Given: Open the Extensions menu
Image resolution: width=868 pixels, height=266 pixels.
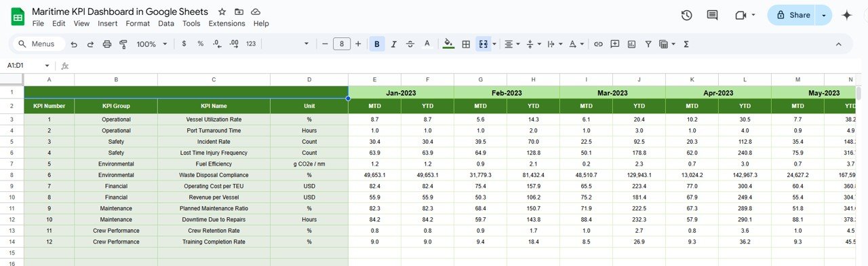Looking at the screenshot, I should [226, 23].
